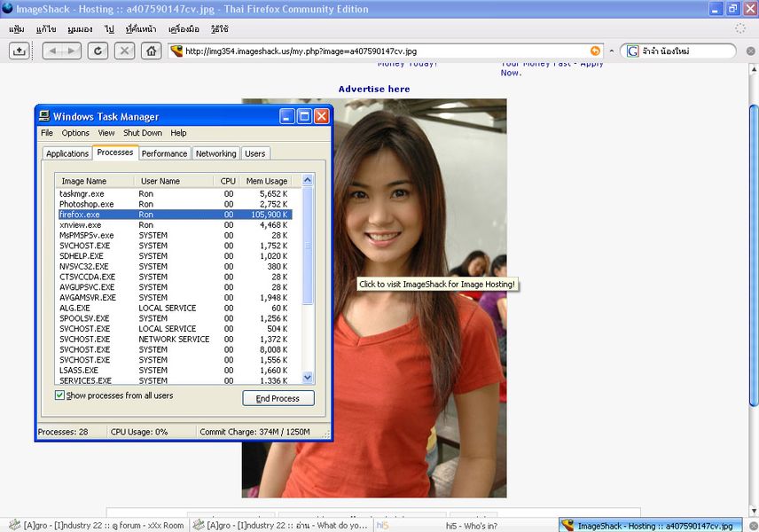The image size is (759, 532).
Task: Select the AVGAMSVR.EXE process row
Action: [x=175, y=298]
